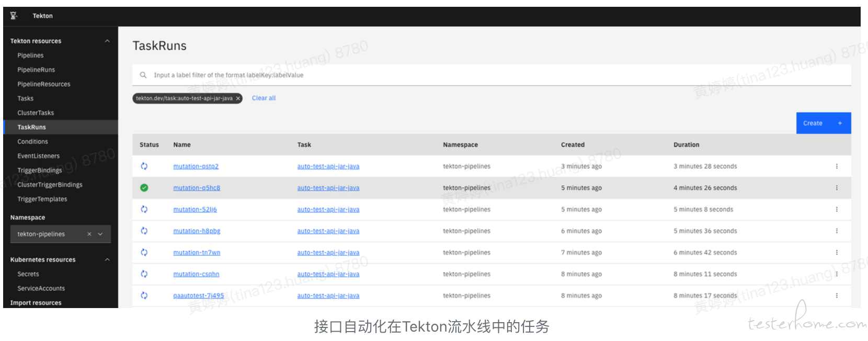Open TriggerBindings in the sidebar
868x341 pixels.
[x=40, y=170]
